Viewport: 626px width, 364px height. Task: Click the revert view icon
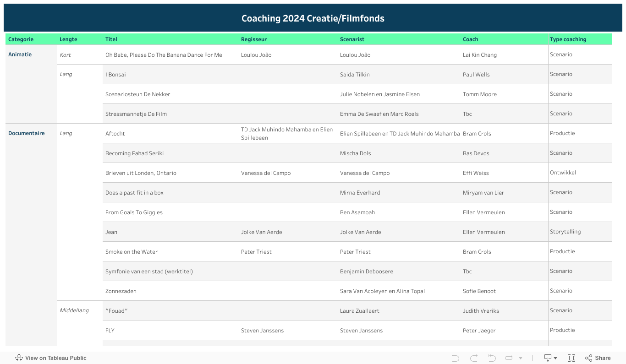492,358
